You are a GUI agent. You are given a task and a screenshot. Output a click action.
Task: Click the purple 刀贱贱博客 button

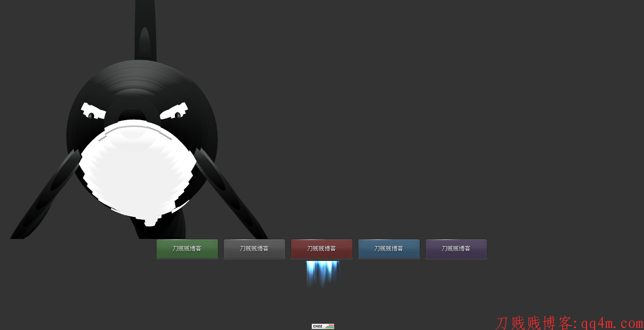click(456, 249)
